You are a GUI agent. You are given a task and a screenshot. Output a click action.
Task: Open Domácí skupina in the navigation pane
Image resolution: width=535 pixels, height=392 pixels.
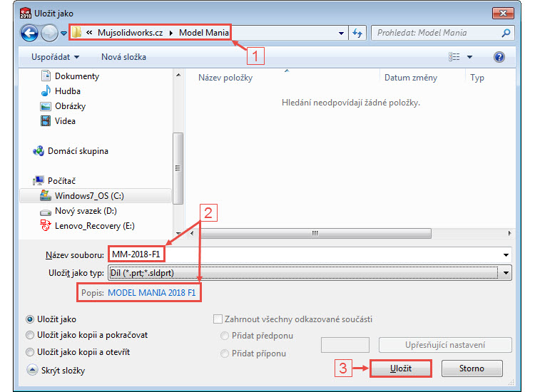coord(78,151)
